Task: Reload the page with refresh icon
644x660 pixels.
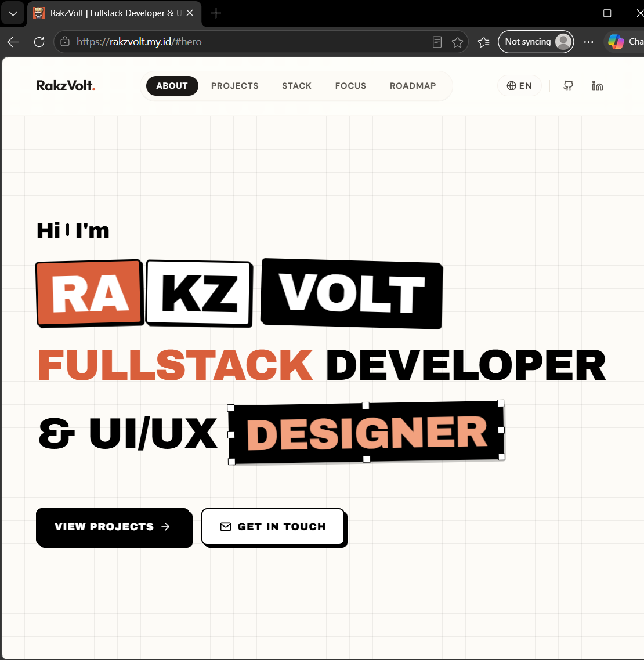Action: (39, 42)
